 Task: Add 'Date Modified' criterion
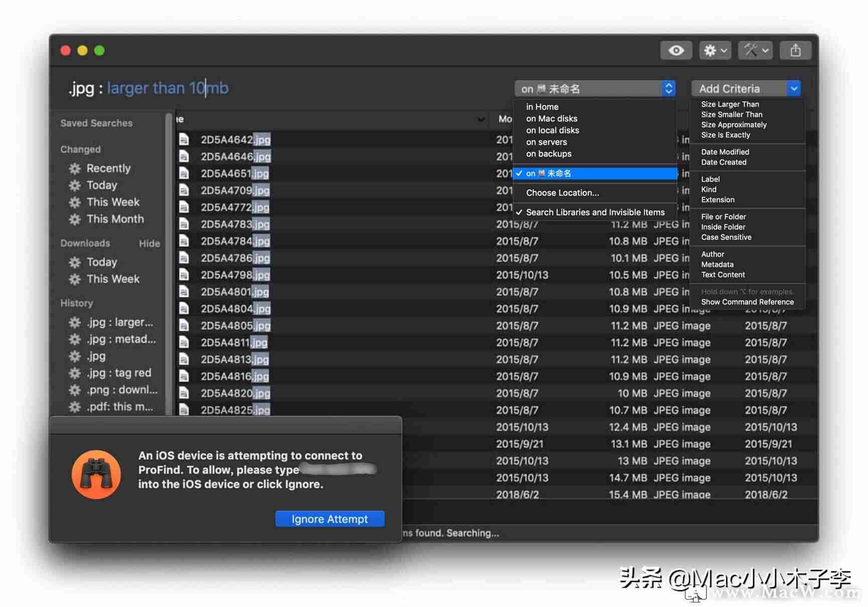tap(725, 152)
